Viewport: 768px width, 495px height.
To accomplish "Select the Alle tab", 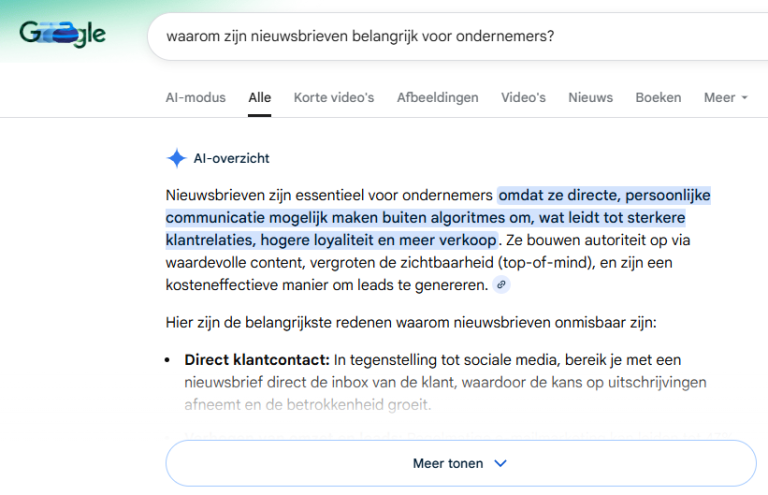I will click(x=260, y=97).
